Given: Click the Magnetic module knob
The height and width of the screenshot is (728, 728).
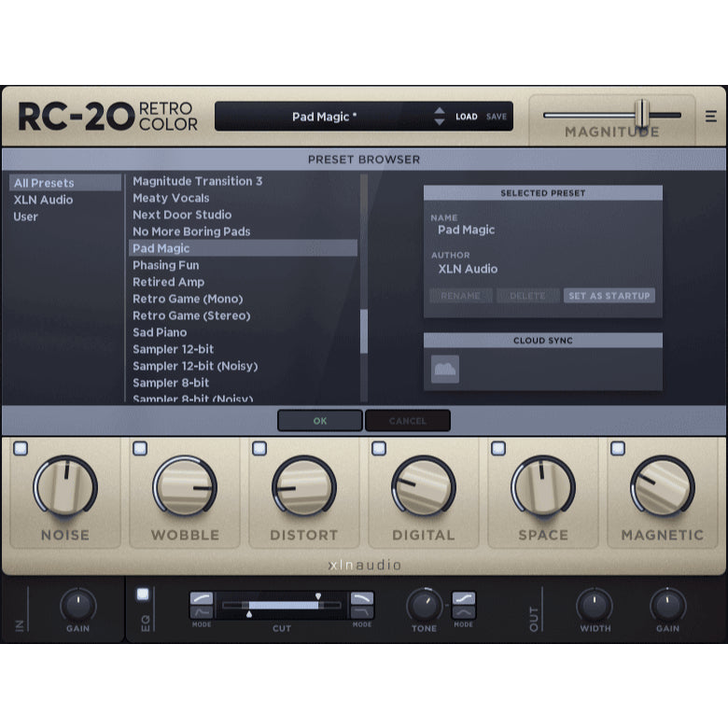Looking at the screenshot, I should click(662, 486).
